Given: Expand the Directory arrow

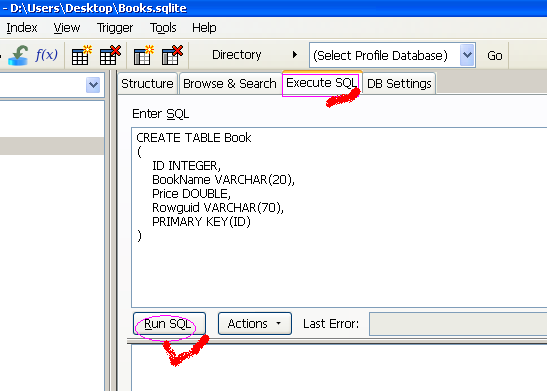Looking at the screenshot, I should point(295,55).
